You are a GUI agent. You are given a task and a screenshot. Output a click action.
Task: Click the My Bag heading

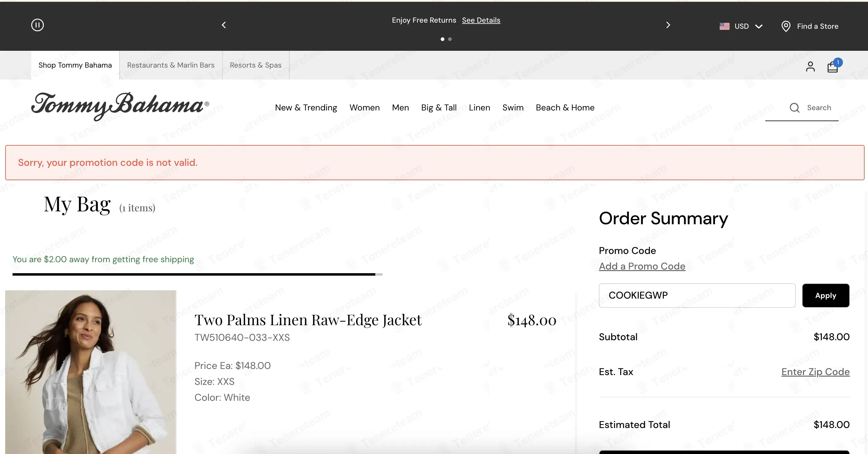coord(77,204)
